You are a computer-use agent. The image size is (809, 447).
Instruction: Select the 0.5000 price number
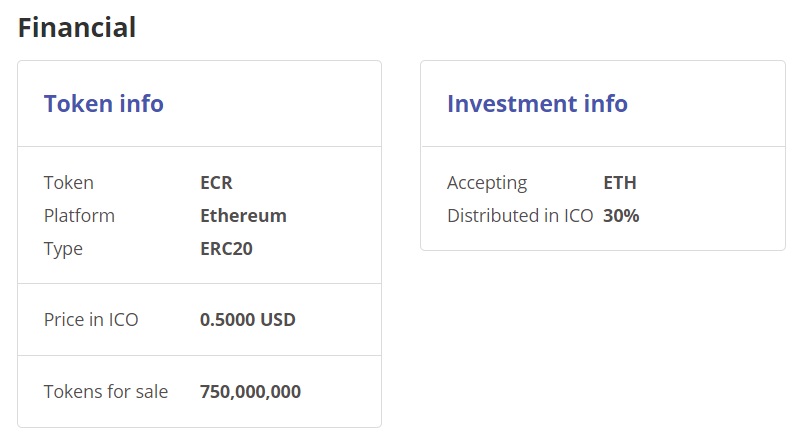[228, 320]
